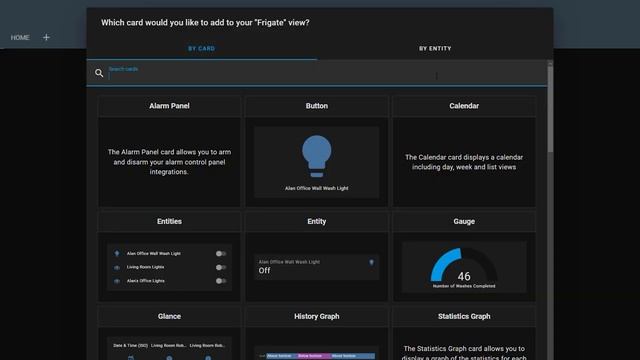640x360 pixels.
Task: Click the dialog vertical scrollbar
Action: pos(550,108)
